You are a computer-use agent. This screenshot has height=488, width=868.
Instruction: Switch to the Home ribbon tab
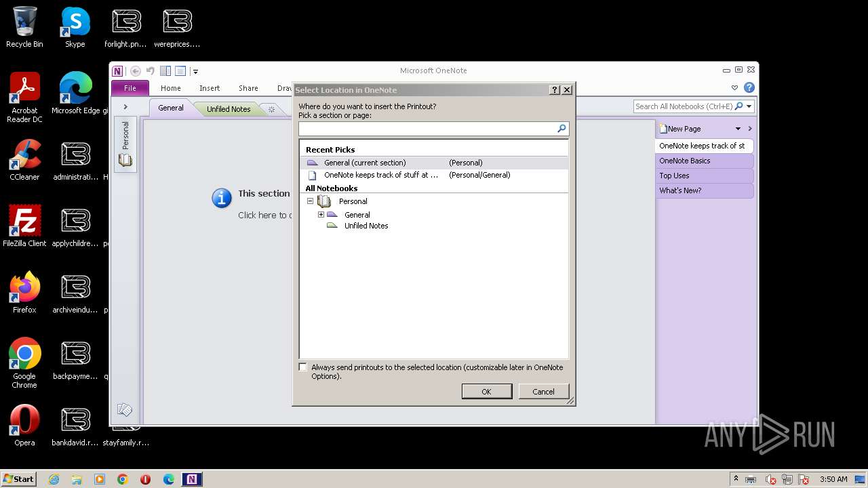click(x=171, y=88)
